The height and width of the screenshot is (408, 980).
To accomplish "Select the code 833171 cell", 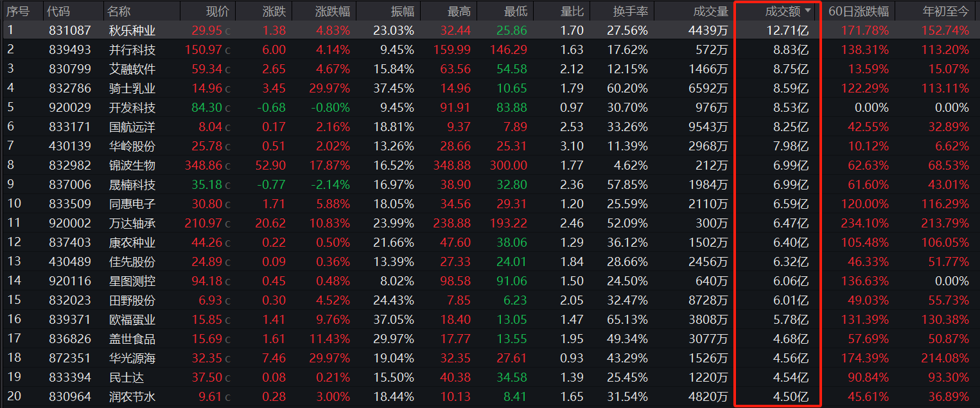I will click(x=70, y=127).
